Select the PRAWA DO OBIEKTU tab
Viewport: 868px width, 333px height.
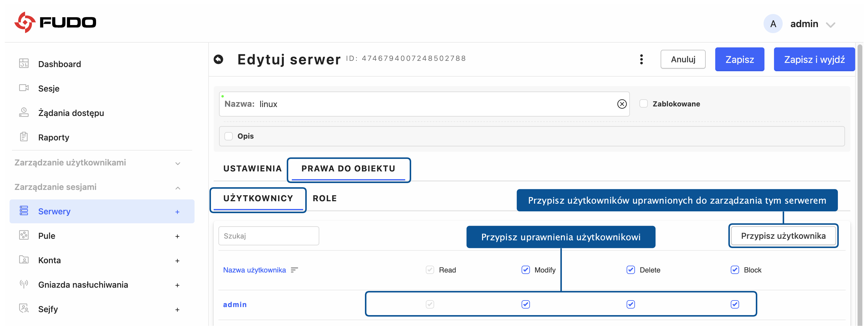(x=348, y=168)
